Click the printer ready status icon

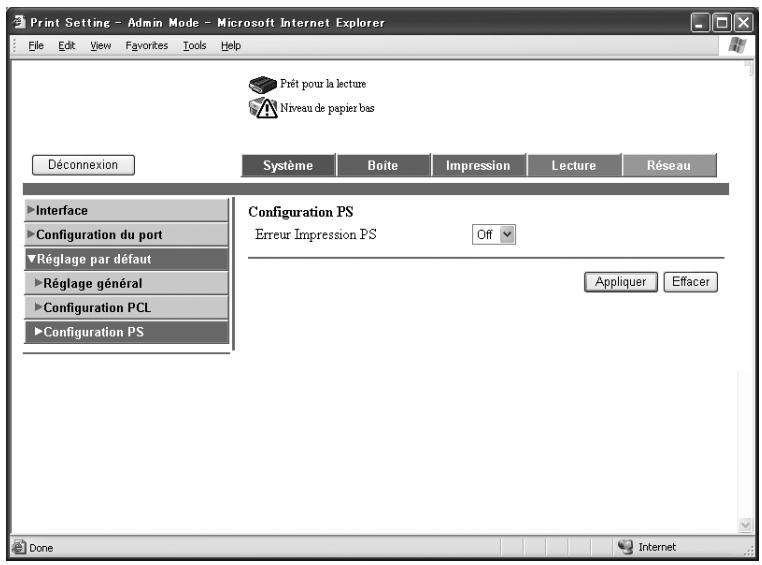pyautogui.click(x=262, y=85)
